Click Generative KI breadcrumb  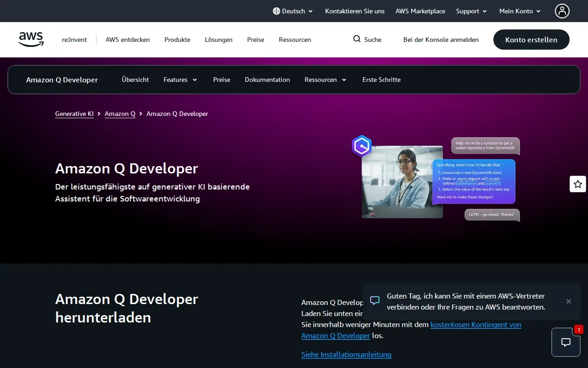[x=74, y=114]
